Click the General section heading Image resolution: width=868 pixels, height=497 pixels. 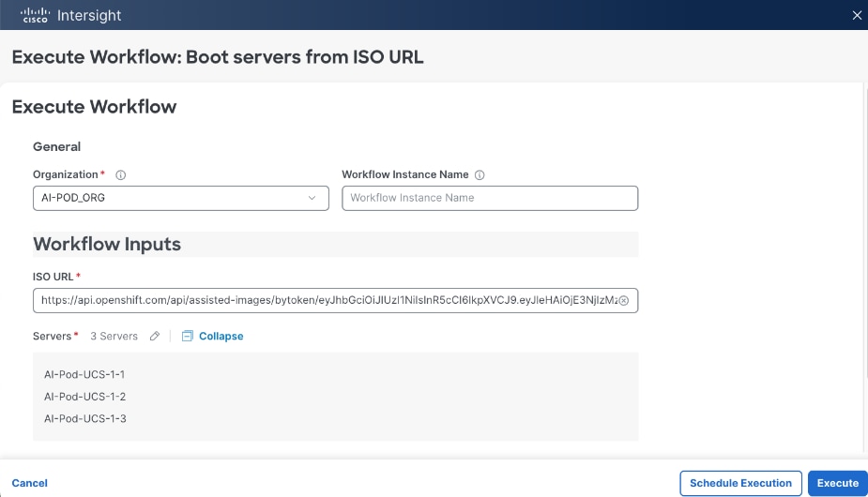click(57, 146)
